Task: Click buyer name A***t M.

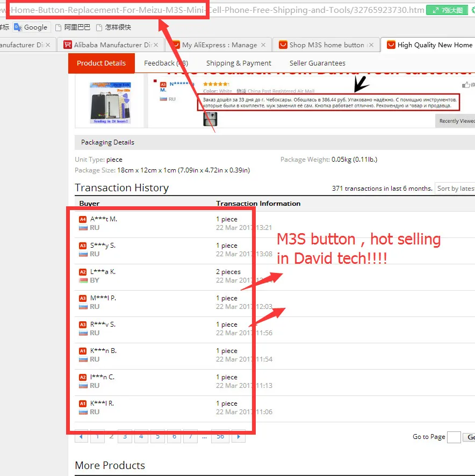Action: 104,219
